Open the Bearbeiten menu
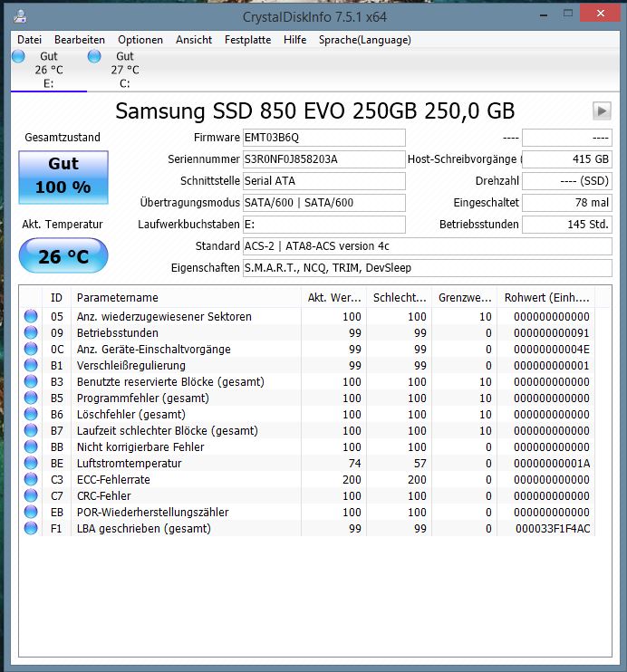 [x=80, y=40]
